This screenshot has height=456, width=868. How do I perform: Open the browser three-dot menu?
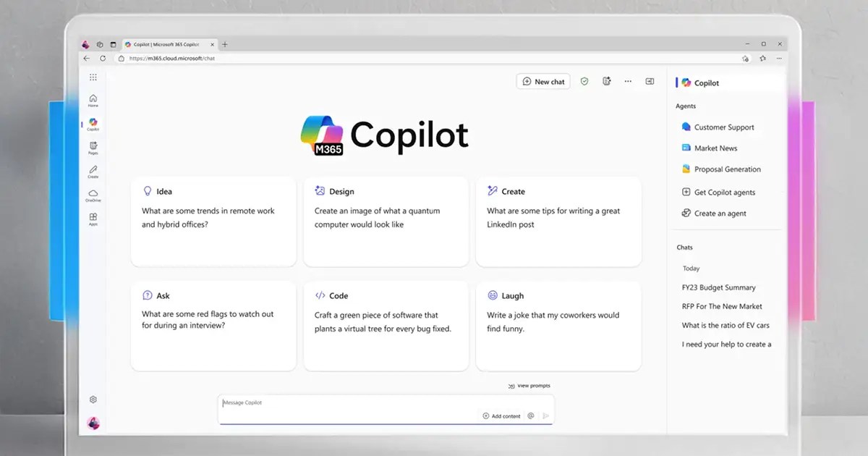[779, 58]
